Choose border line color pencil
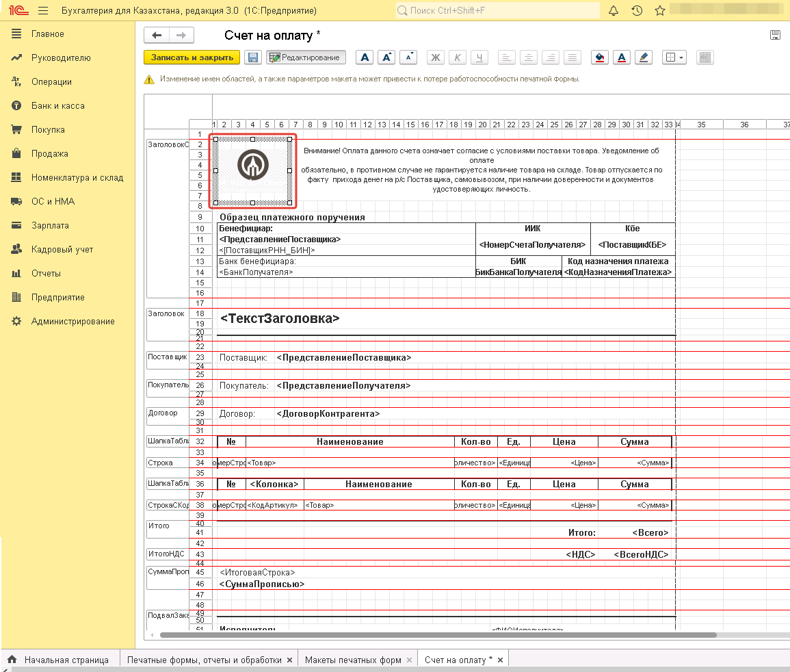 click(644, 57)
